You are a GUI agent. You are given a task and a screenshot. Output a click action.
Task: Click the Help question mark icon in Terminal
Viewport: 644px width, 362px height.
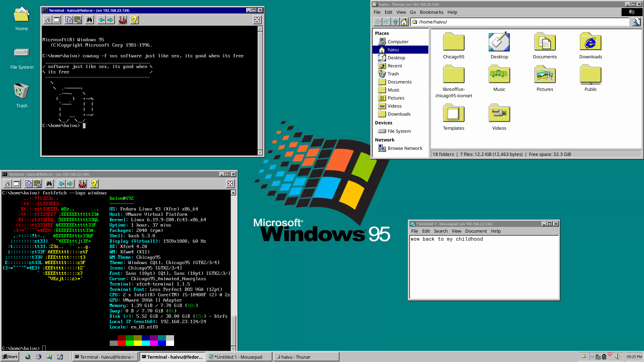[x=135, y=20]
